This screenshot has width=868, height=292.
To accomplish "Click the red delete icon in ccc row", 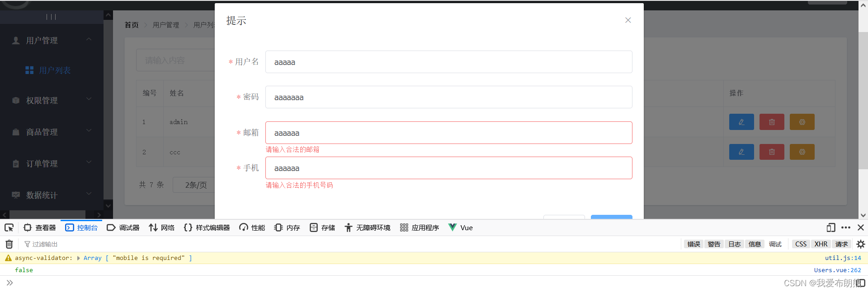I will point(772,152).
